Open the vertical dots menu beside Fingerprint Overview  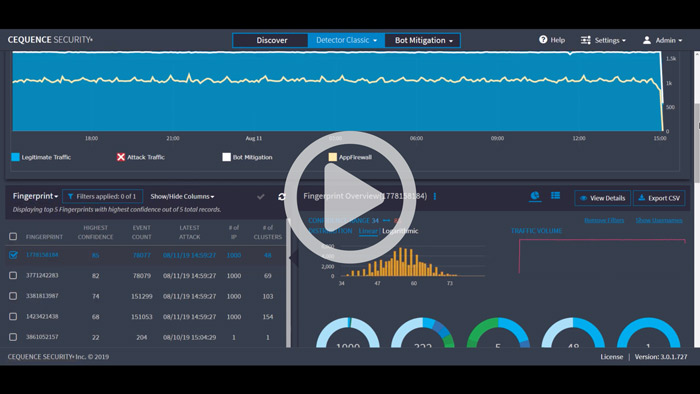[x=435, y=196]
